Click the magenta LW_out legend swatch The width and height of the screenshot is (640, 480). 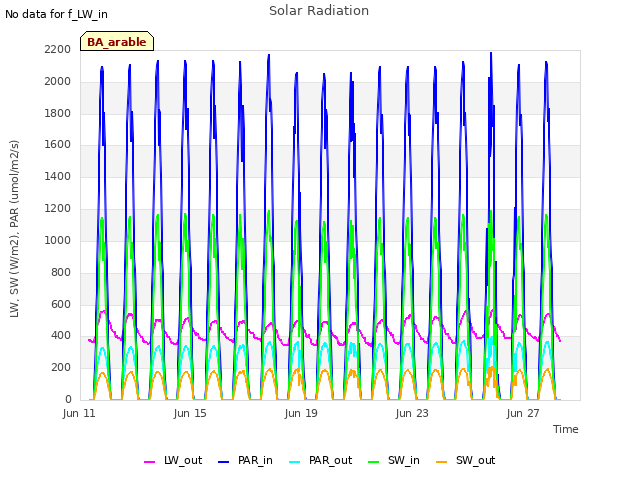click(149, 462)
